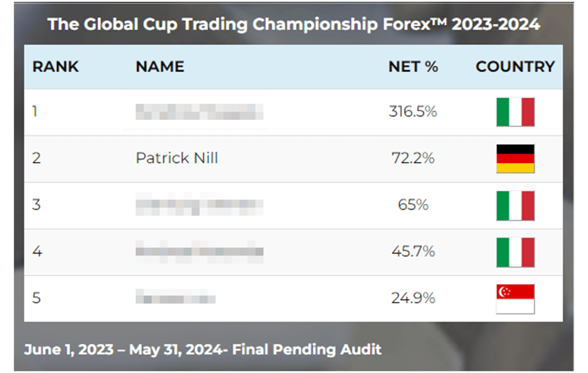Click the blurred name in rank 1 row

(199, 112)
